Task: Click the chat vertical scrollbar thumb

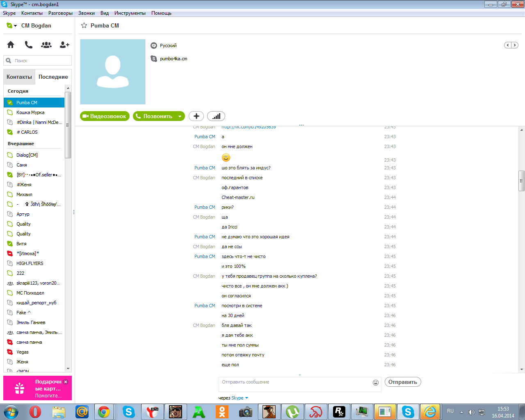Action: point(522,181)
